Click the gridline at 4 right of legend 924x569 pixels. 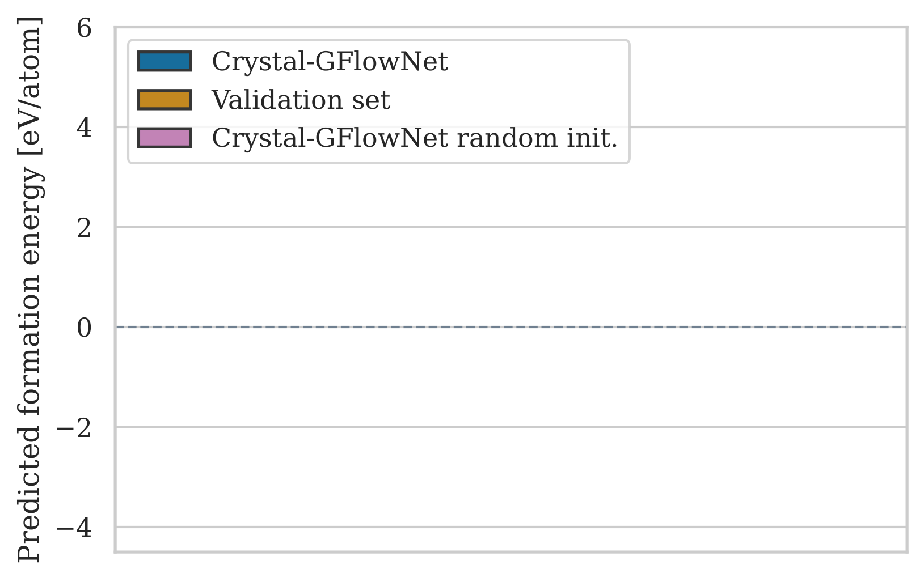766,127
